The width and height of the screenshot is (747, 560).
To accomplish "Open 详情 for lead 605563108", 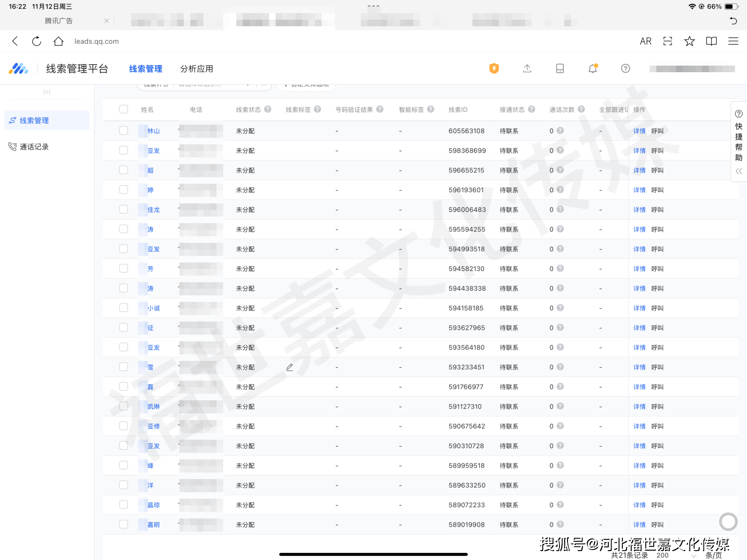I will pyautogui.click(x=639, y=131).
